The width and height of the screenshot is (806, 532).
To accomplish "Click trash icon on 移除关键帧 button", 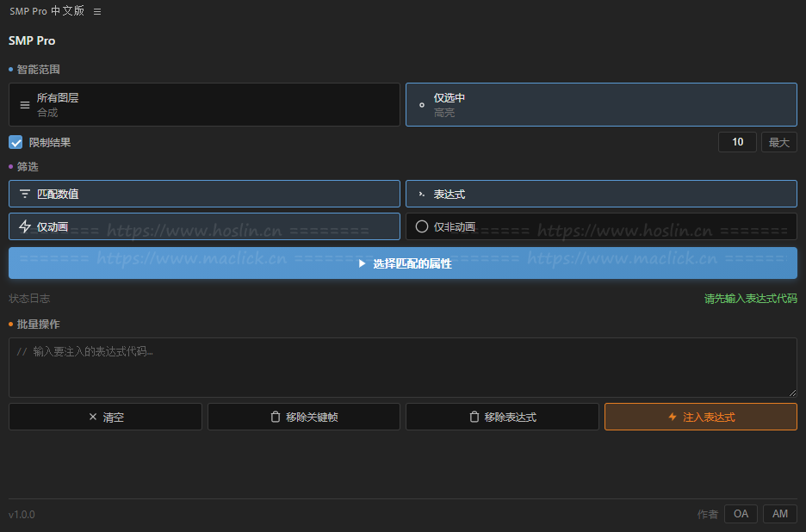I will (276, 417).
